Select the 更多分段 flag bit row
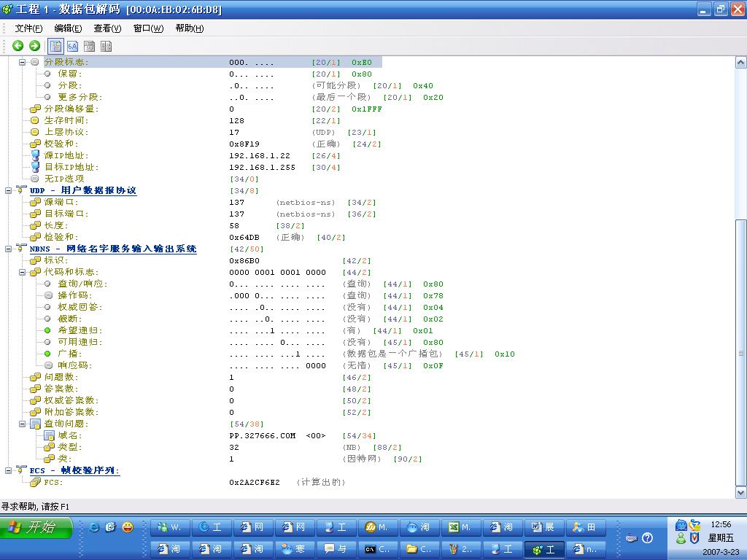The image size is (747, 560). coord(80,97)
